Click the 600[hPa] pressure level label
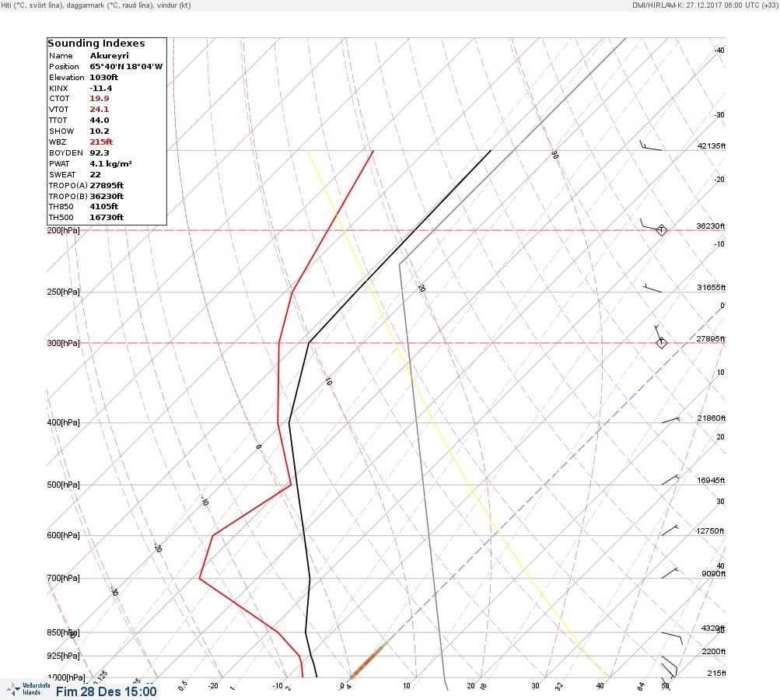780x700 pixels. tap(63, 535)
